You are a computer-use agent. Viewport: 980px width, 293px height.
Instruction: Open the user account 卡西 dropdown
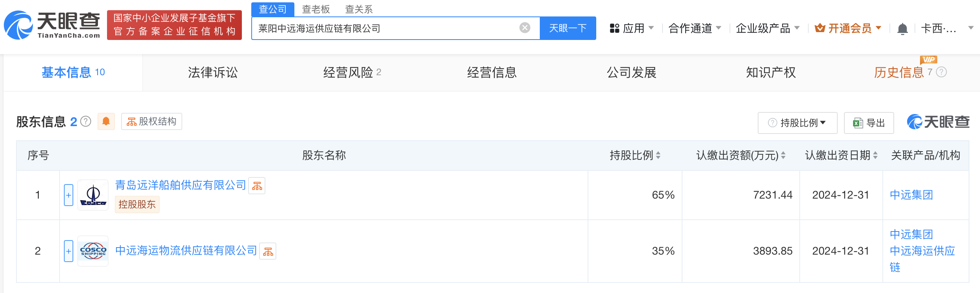[x=947, y=28]
